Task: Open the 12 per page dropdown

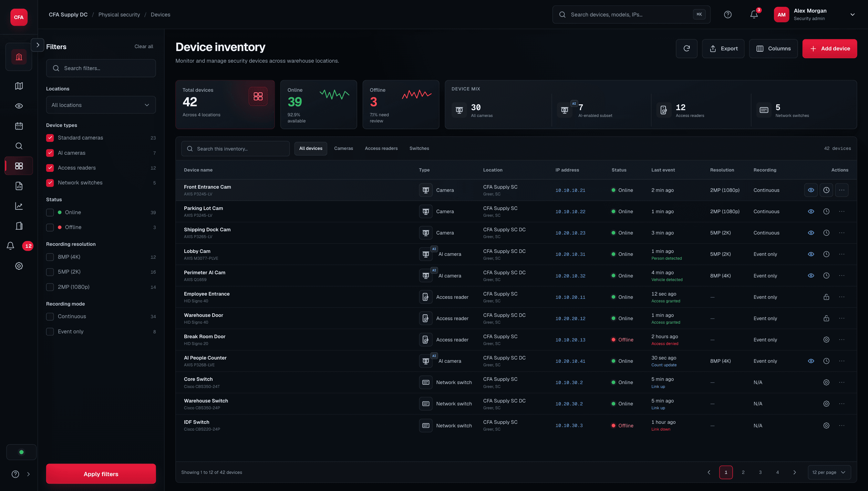Action: pos(829,472)
